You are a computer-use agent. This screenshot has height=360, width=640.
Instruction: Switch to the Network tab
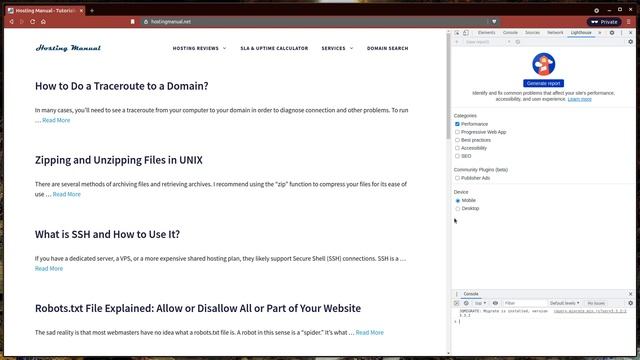click(x=555, y=33)
